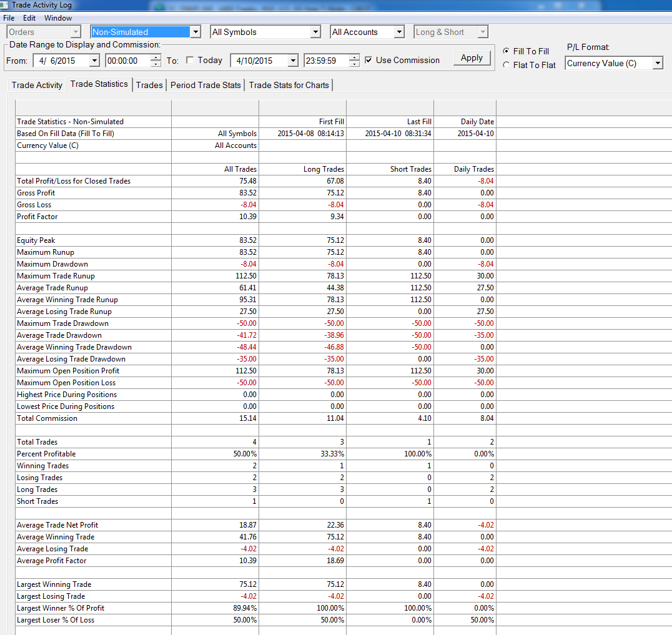The image size is (672, 635).
Task: Increase the From time using the spinner up arrow
Action: (x=156, y=57)
